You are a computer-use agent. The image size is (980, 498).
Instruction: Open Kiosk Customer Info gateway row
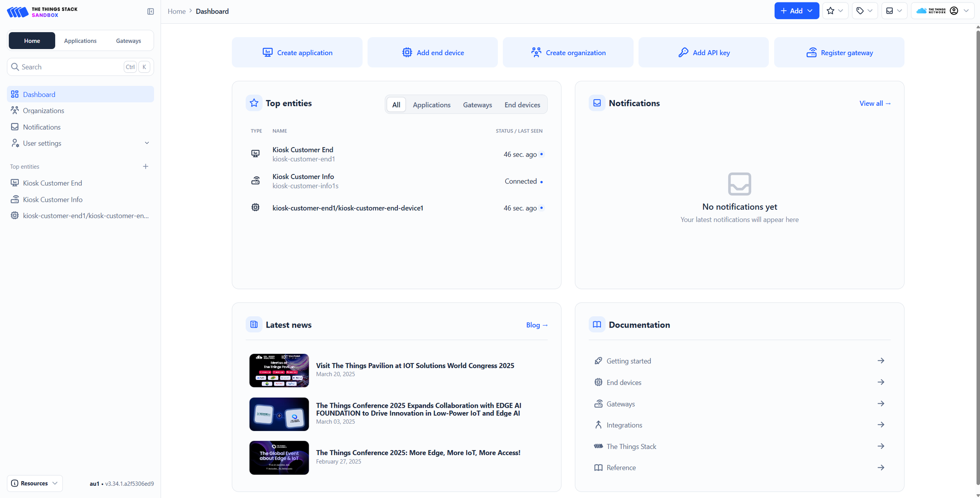point(396,181)
